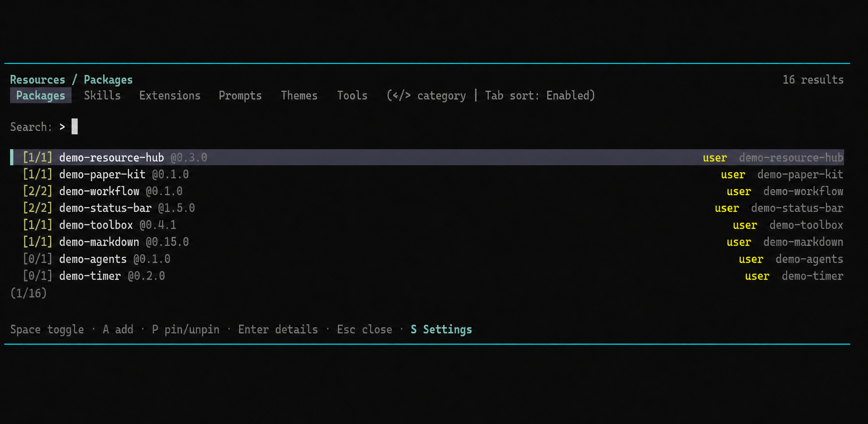Toggle the [0/1] checkbox for demo-agents

pos(37,259)
